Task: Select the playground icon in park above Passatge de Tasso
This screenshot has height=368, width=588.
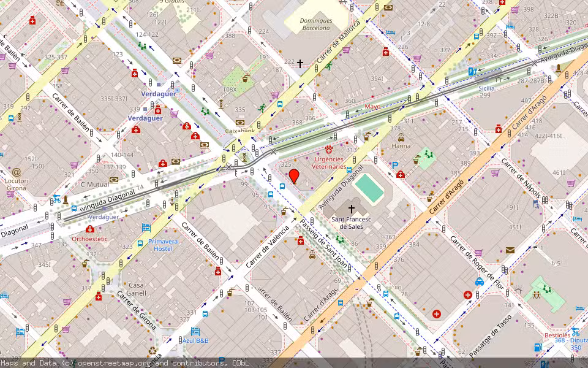Action: click(x=547, y=289)
